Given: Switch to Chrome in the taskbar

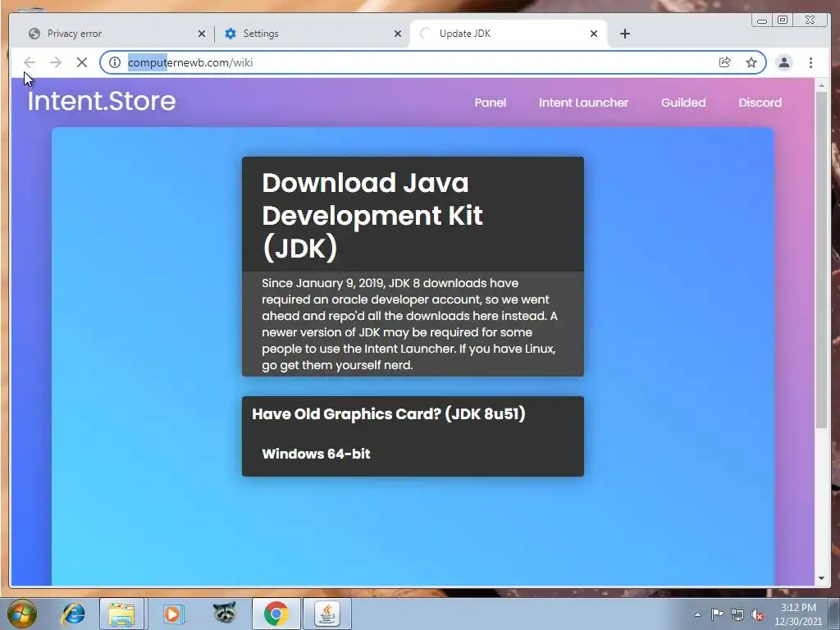Looking at the screenshot, I should point(276,614).
